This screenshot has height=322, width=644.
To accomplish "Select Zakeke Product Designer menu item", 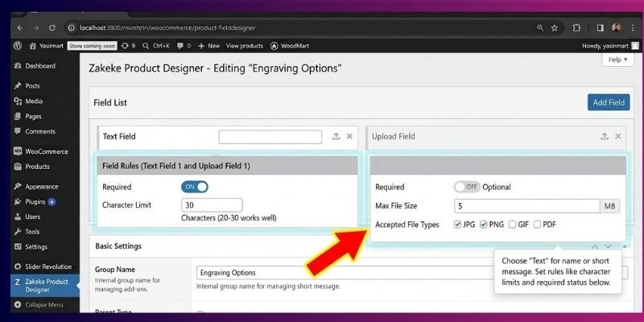I will 45,286.
